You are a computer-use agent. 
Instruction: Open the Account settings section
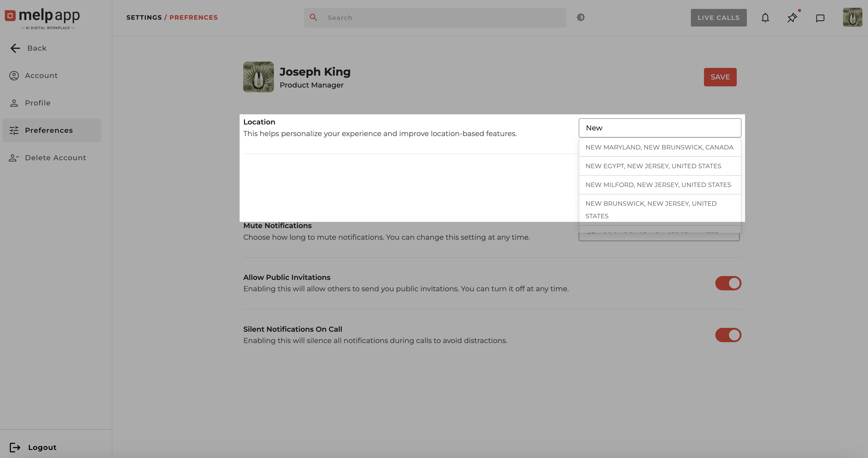pos(41,76)
